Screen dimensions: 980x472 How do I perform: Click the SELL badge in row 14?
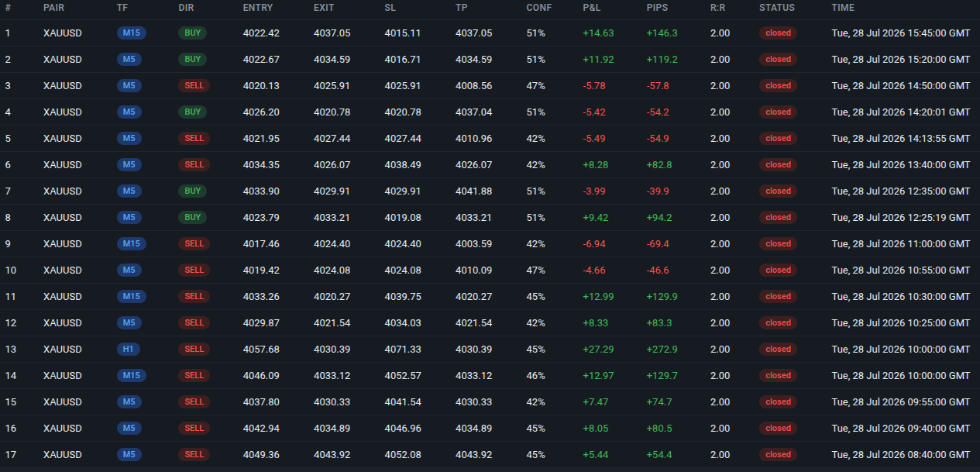pyautogui.click(x=194, y=376)
